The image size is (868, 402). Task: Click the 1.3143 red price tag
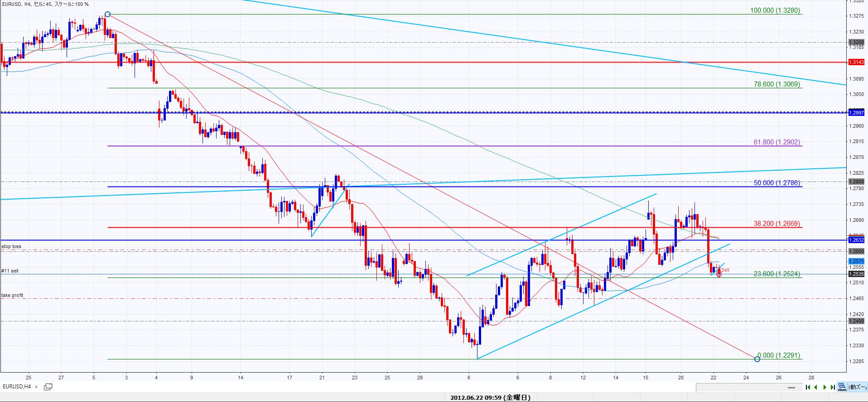point(857,62)
